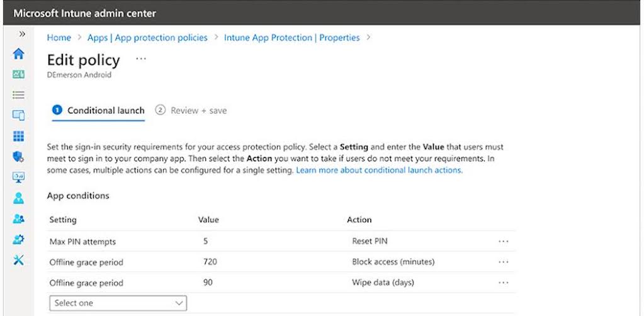Open Troubleshooting wrench icon
Viewport: 644px width, 316px height.
pyautogui.click(x=18, y=261)
